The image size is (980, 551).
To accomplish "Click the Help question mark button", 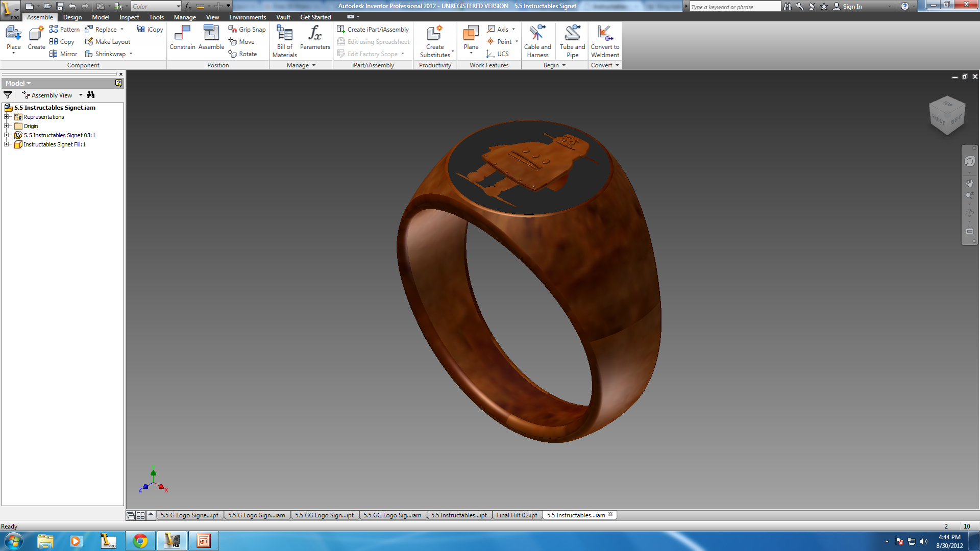I will click(x=904, y=6).
